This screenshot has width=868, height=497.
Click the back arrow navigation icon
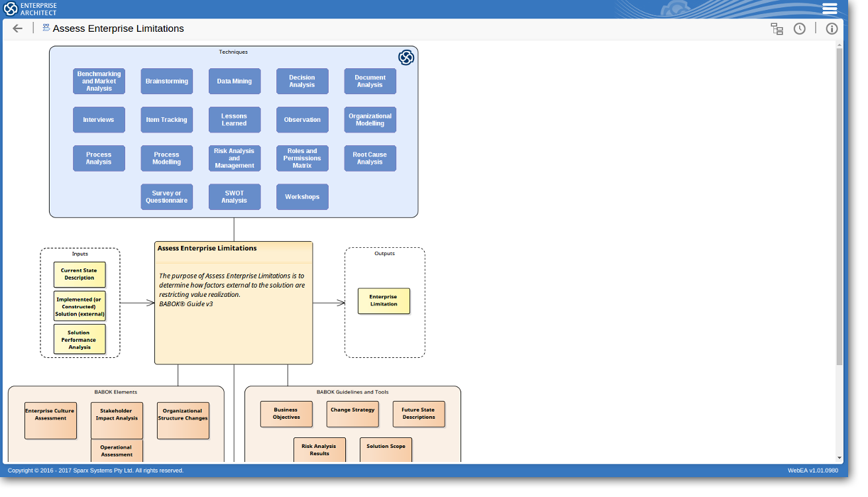[x=17, y=28]
